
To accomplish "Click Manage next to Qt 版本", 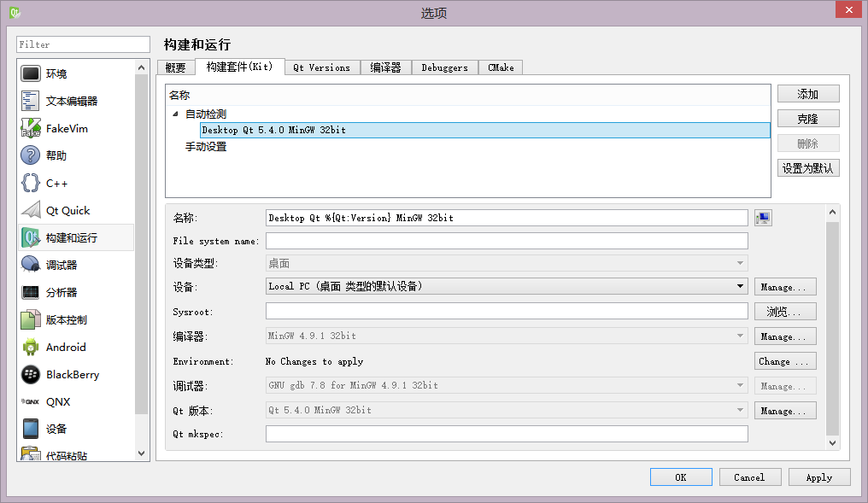I will [x=785, y=411].
